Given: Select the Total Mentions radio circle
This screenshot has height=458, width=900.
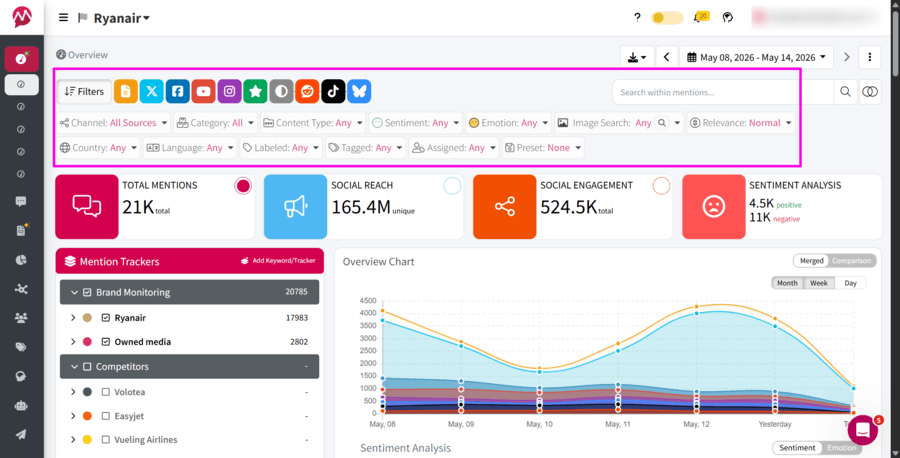Looking at the screenshot, I should (x=243, y=186).
